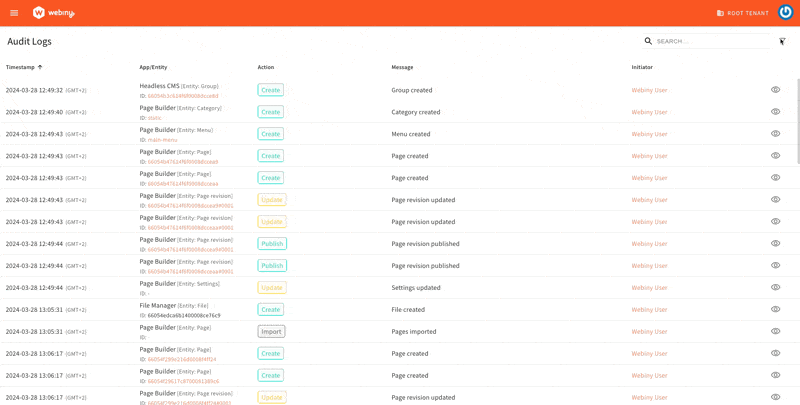Open the hamburger navigation menu
The height and width of the screenshot is (405, 800).
tap(14, 13)
